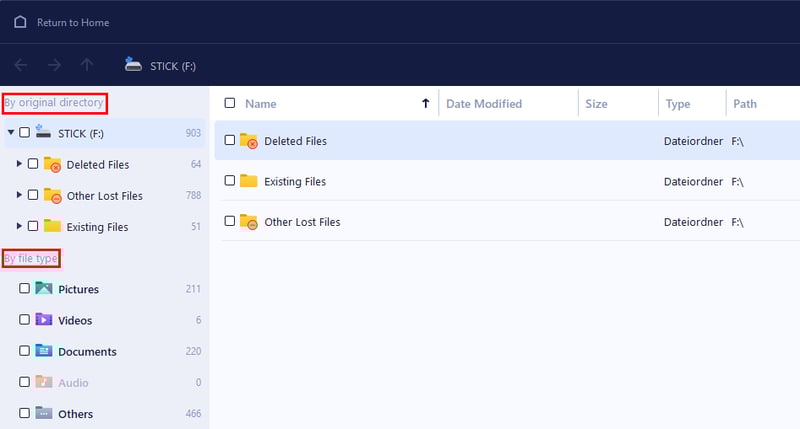Click Other Lost Files folder icon in file list
The height and width of the screenshot is (429, 800).
pyautogui.click(x=249, y=221)
